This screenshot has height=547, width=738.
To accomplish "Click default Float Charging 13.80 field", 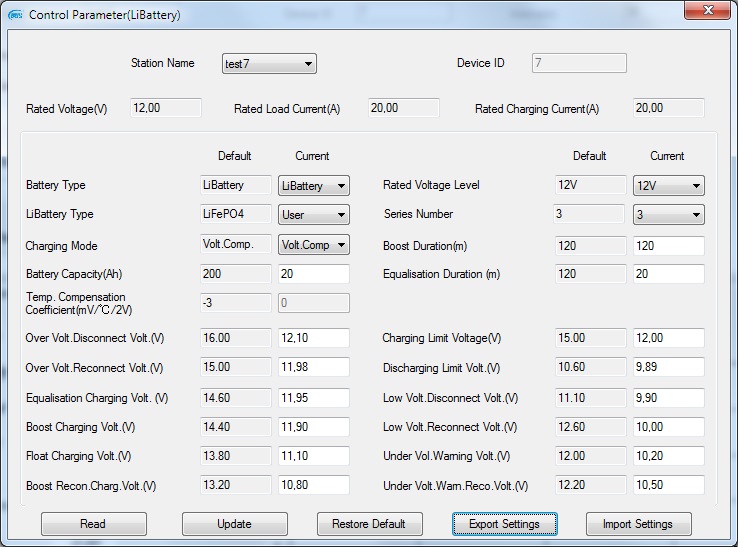I will click(x=236, y=456).
